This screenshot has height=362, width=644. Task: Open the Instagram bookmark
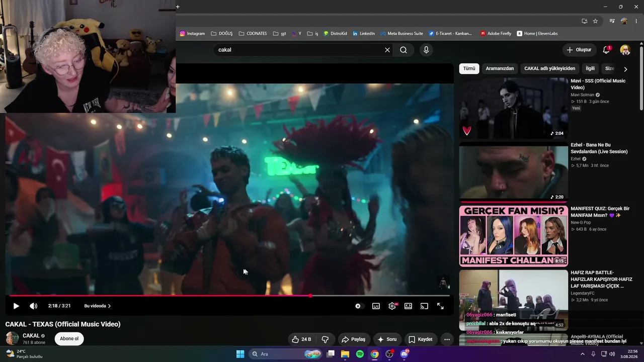(192, 34)
